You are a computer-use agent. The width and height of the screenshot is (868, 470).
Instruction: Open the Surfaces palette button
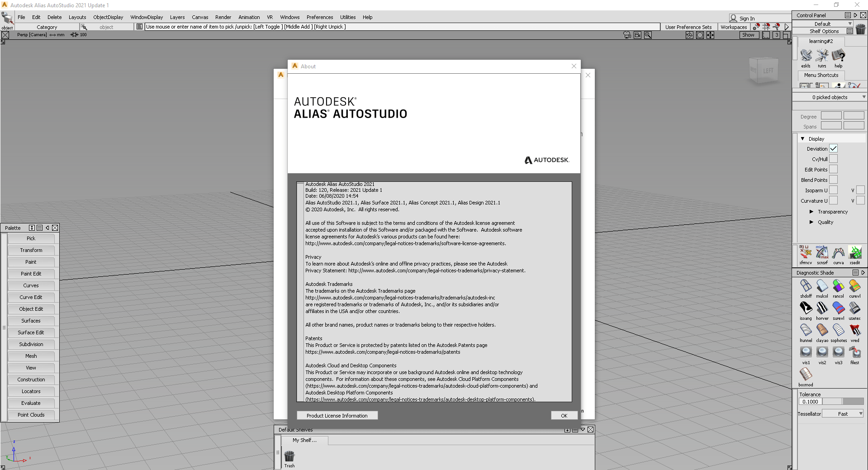(31, 321)
